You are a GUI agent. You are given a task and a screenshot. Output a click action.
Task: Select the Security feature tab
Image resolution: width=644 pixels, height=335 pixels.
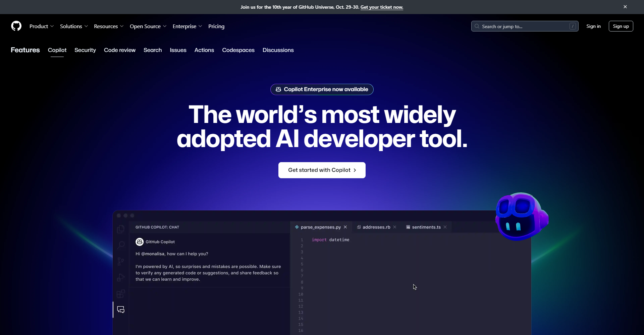click(x=85, y=50)
